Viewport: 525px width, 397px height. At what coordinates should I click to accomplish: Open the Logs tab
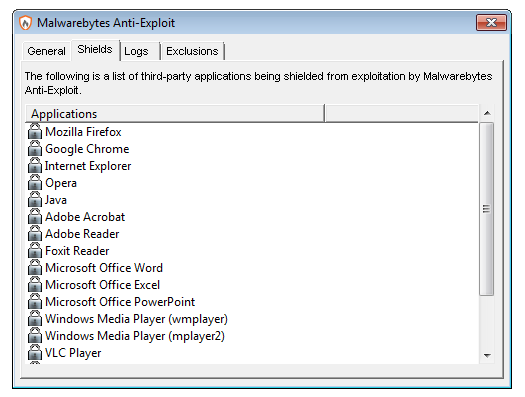140,51
